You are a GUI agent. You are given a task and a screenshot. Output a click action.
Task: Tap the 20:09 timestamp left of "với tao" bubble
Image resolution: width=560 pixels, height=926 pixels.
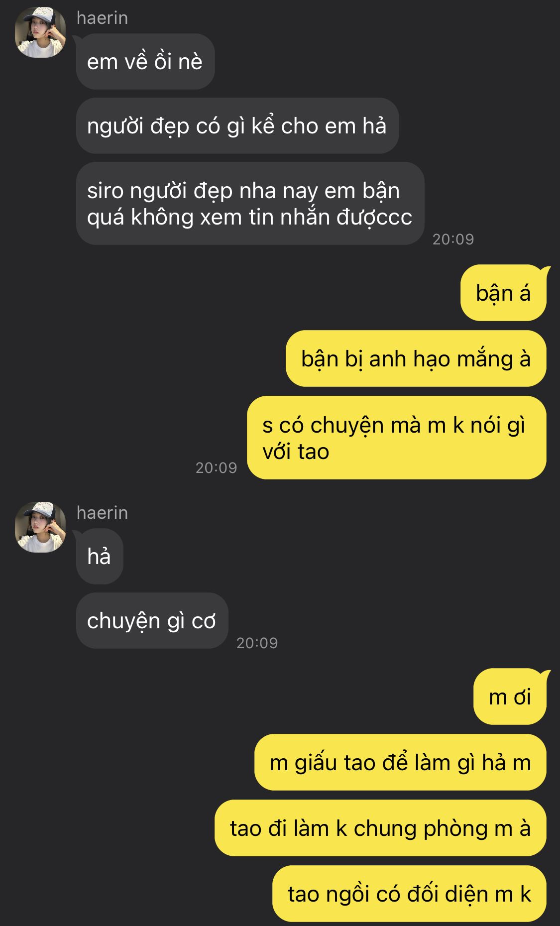click(216, 468)
